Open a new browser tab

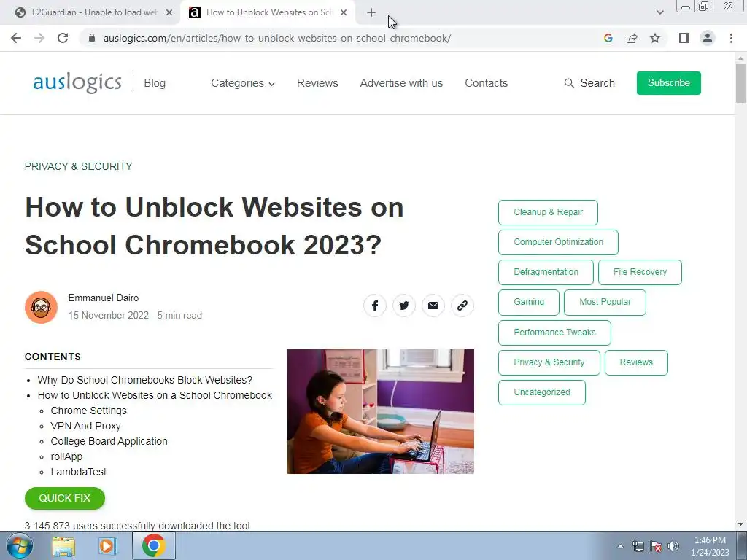point(371,13)
